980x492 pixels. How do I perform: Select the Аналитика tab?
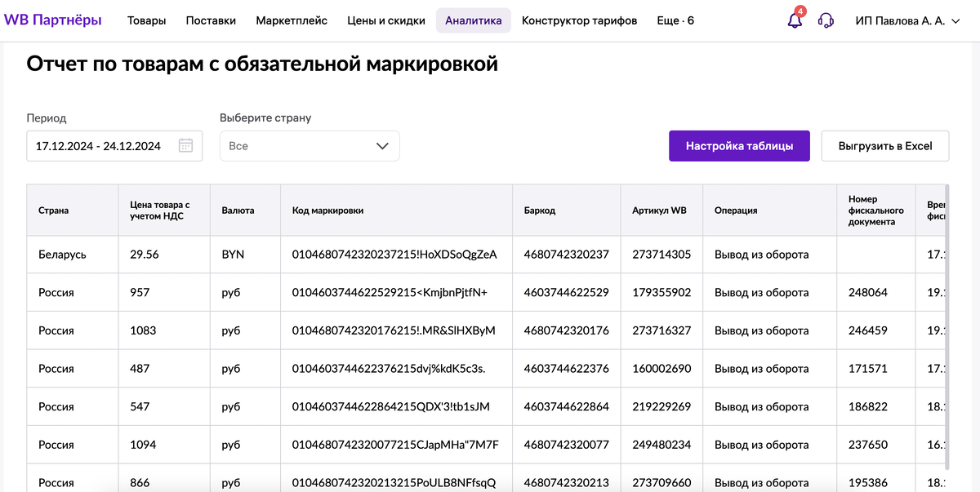474,20
